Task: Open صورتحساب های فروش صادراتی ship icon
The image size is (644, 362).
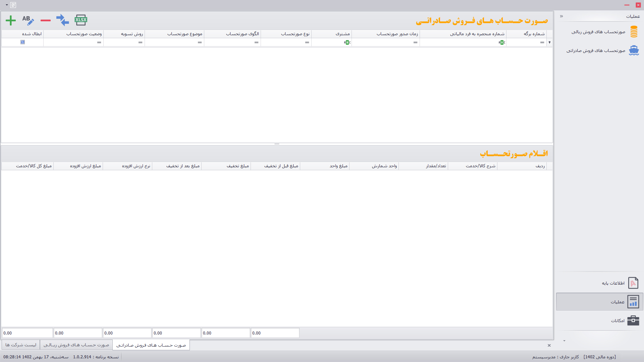Action: [x=633, y=51]
